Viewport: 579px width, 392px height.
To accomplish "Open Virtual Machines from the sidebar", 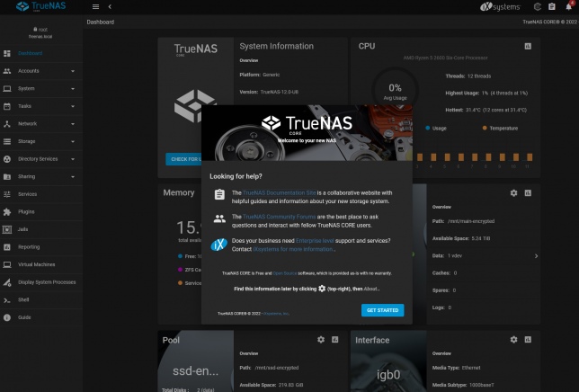I will 36,264.
